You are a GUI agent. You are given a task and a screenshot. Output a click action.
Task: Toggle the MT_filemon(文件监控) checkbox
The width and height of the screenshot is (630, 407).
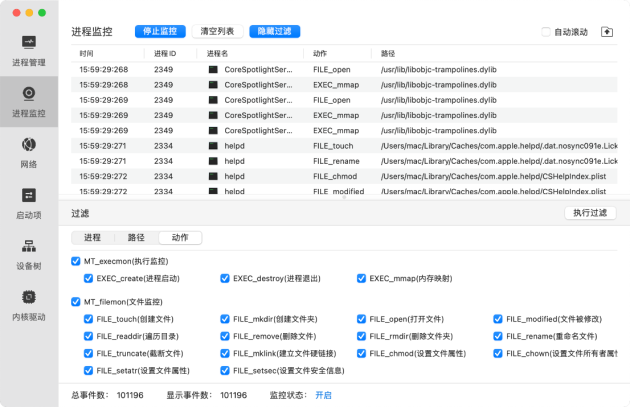76,302
